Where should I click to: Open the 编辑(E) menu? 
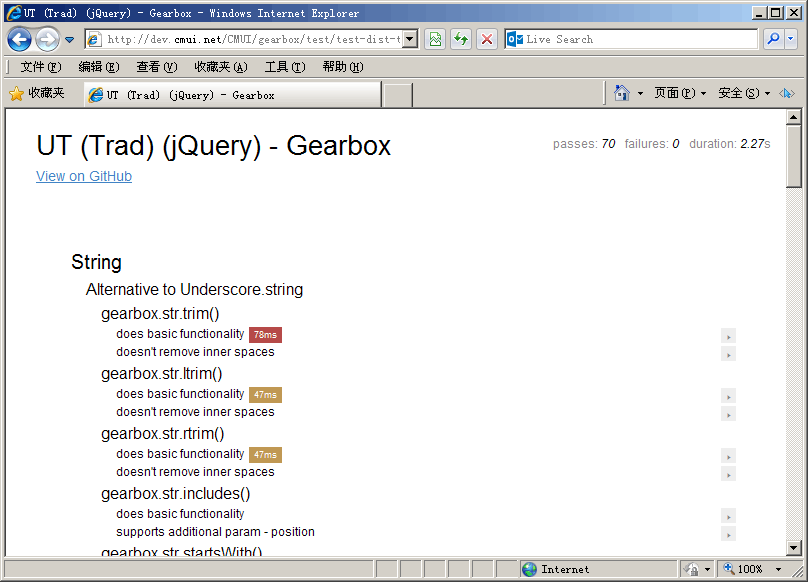point(99,67)
